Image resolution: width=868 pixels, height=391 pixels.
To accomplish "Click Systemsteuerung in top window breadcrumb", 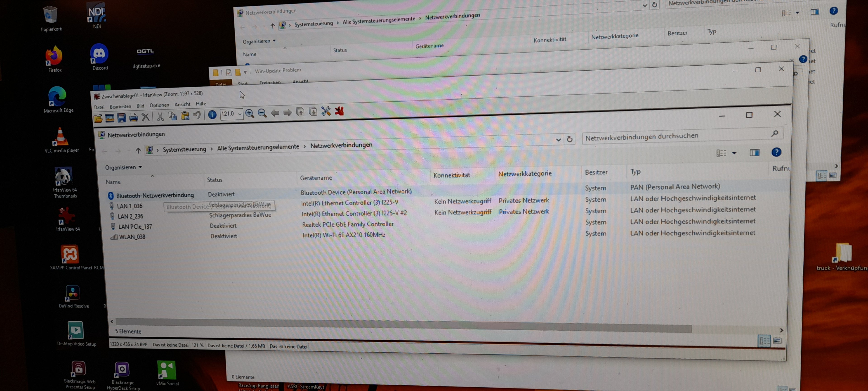I will [x=313, y=24].
